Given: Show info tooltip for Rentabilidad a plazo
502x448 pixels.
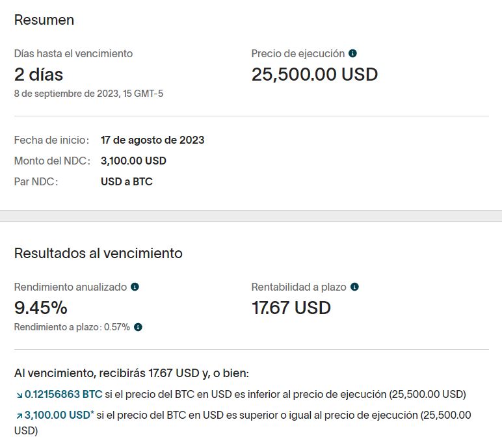Looking at the screenshot, I should click(354, 287).
